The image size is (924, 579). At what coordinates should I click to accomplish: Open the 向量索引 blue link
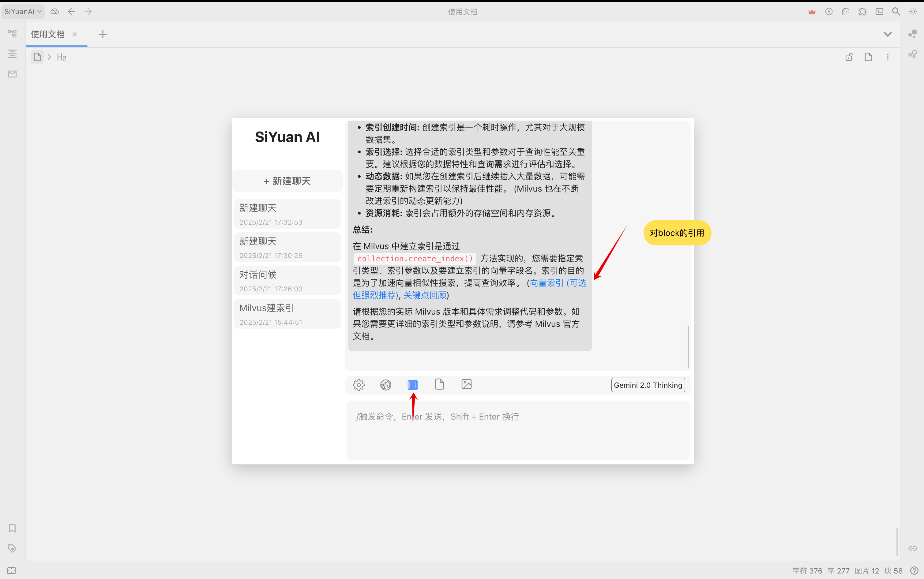547,283
